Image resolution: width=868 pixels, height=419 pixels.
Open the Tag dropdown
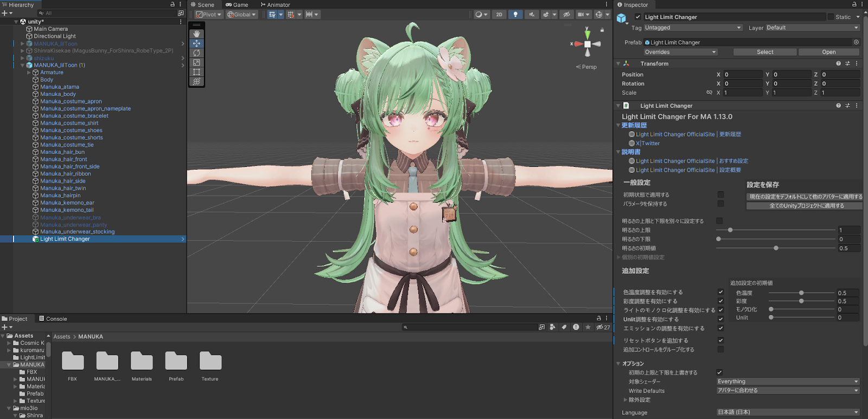tap(693, 28)
